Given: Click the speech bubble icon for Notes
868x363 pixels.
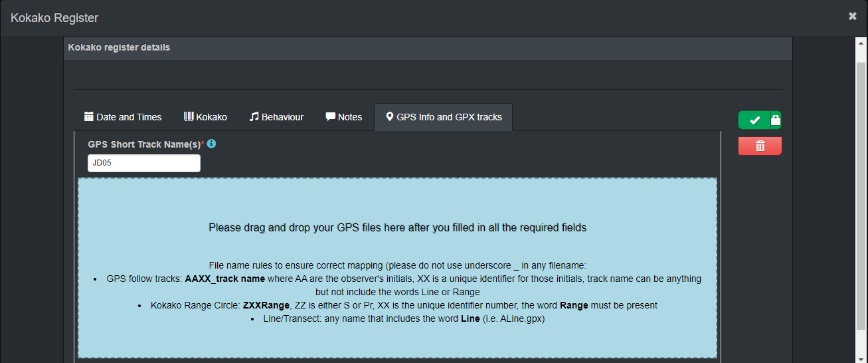Looking at the screenshot, I should [330, 116].
